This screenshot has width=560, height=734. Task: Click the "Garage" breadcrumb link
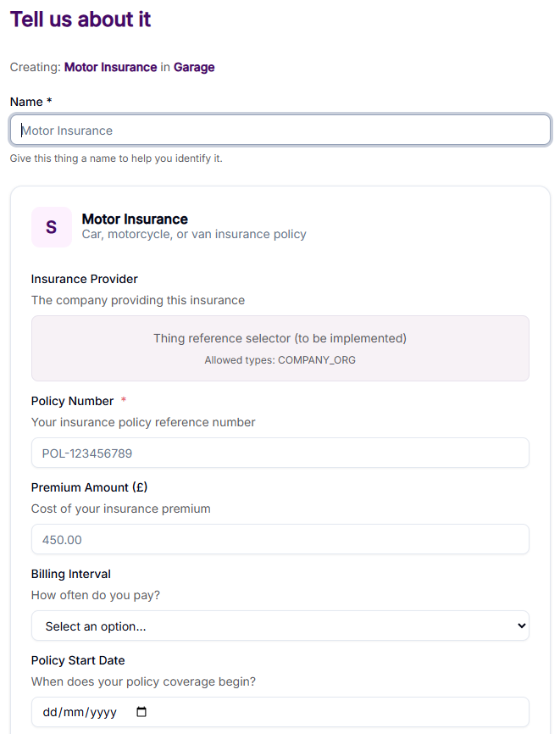(192, 67)
